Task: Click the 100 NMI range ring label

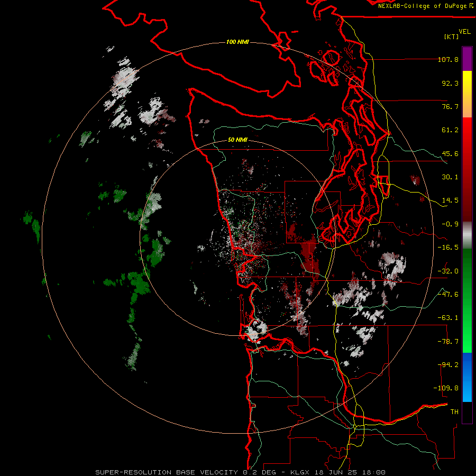Action: point(237,42)
